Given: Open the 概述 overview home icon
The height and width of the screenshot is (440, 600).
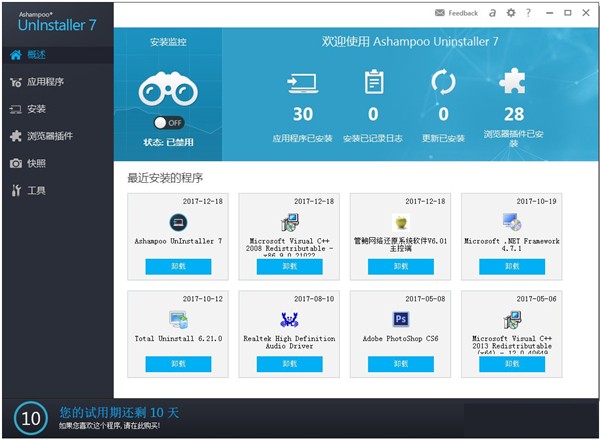Looking at the screenshot, I should click(15, 55).
